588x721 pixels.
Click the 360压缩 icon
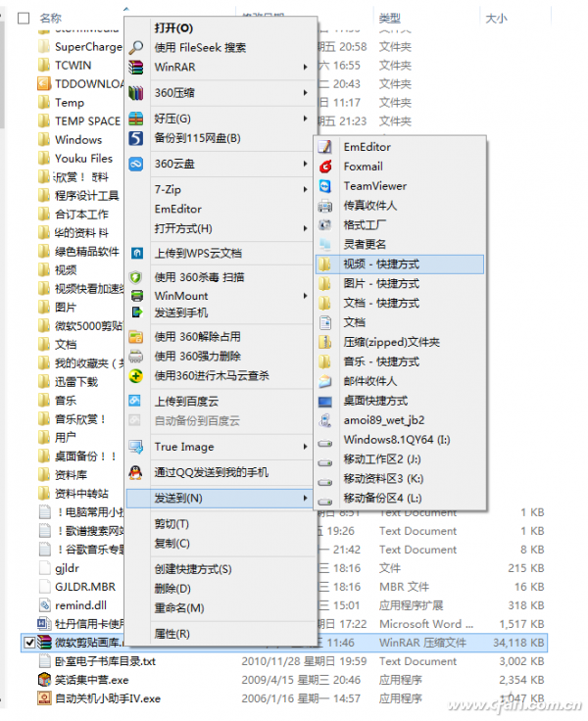pyautogui.click(x=135, y=93)
